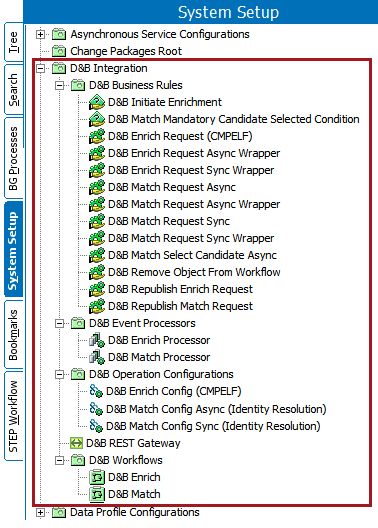Click the Match Request Sync Wrapper icon
This screenshot has width=378, height=528.
pyautogui.click(x=97, y=238)
